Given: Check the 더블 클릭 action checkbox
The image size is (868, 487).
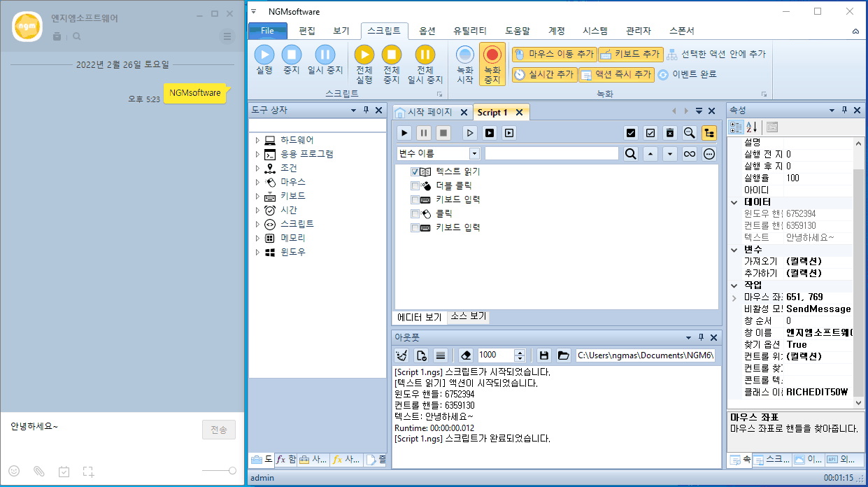Looking at the screenshot, I should (x=415, y=185).
